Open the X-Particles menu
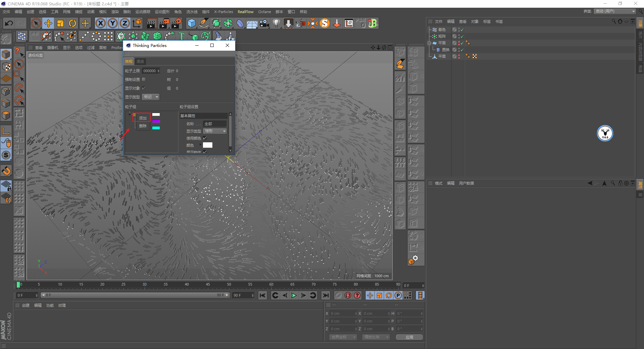Image resolution: width=644 pixels, height=349 pixels. tap(223, 12)
